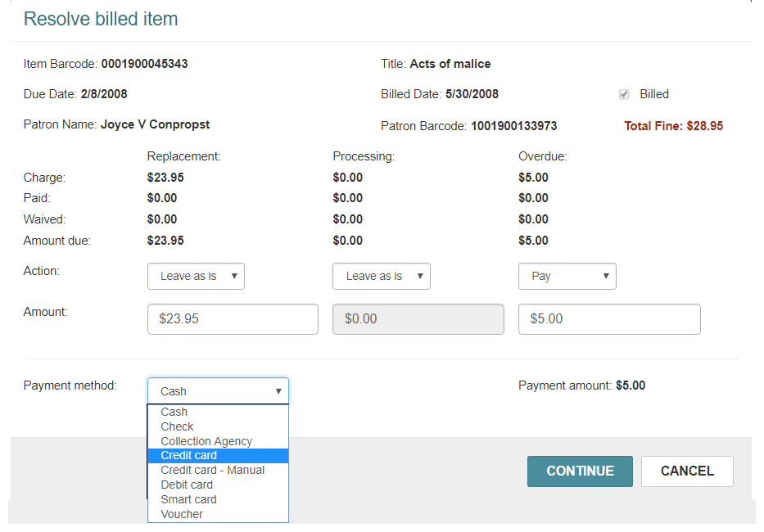Viewport: 764px width, 532px height.
Task: Click the CANCEL button
Action: pyautogui.click(x=687, y=471)
